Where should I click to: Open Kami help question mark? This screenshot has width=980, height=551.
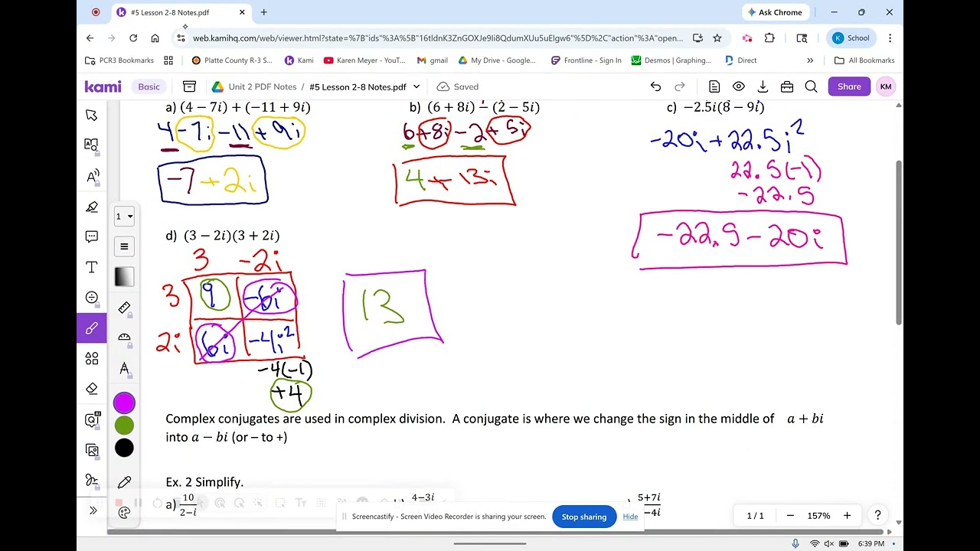coord(878,516)
